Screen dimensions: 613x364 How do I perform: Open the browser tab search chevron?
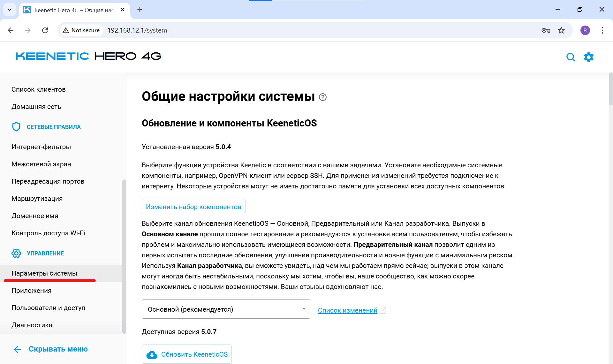point(9,10)
